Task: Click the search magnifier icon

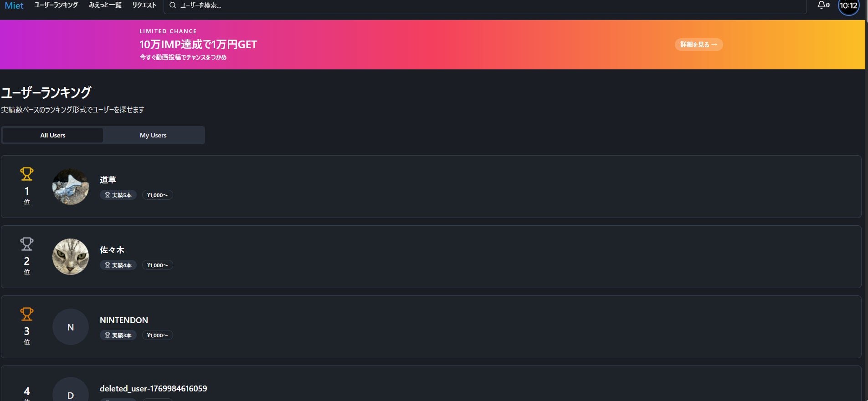Action: click(173, 5)
